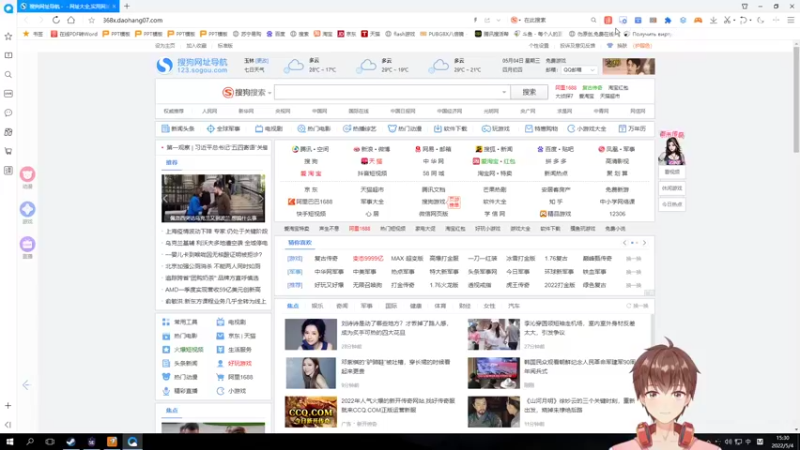Open the scissors screenshot tool icon
Screen dimensions: 800x450
tap(728, 20)
